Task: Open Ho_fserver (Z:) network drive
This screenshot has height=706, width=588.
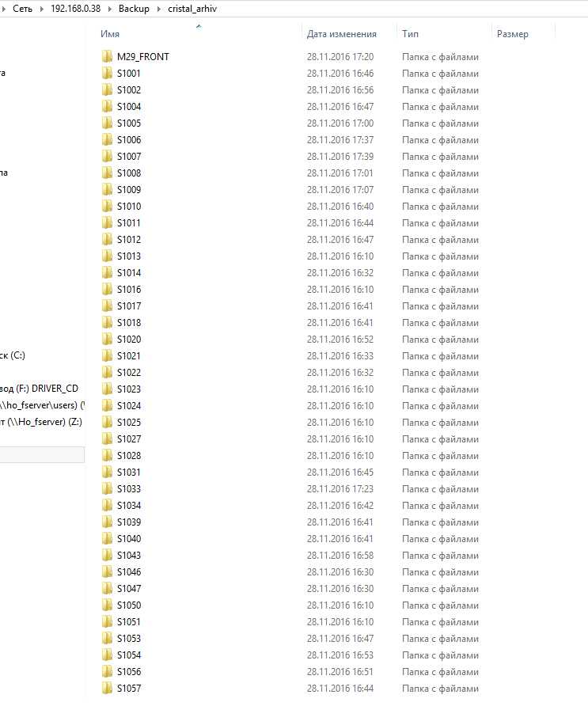Action: tap(41, 422)
